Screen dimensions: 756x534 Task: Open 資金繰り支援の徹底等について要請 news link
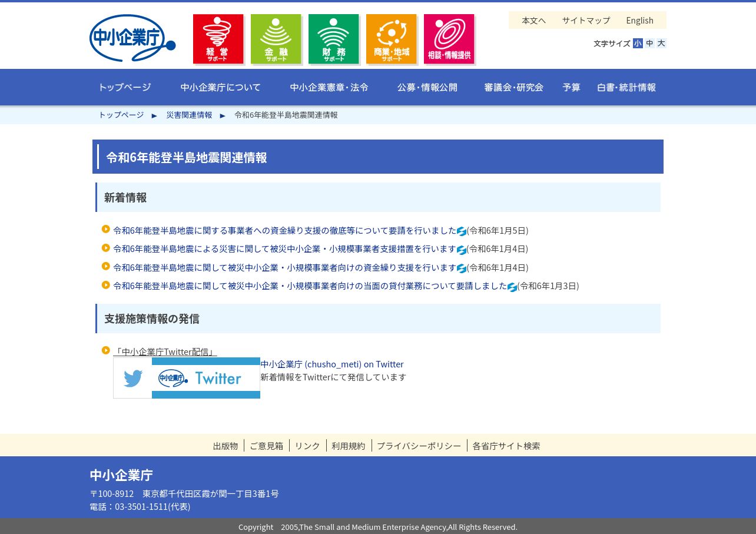click(x=284, y=230)
